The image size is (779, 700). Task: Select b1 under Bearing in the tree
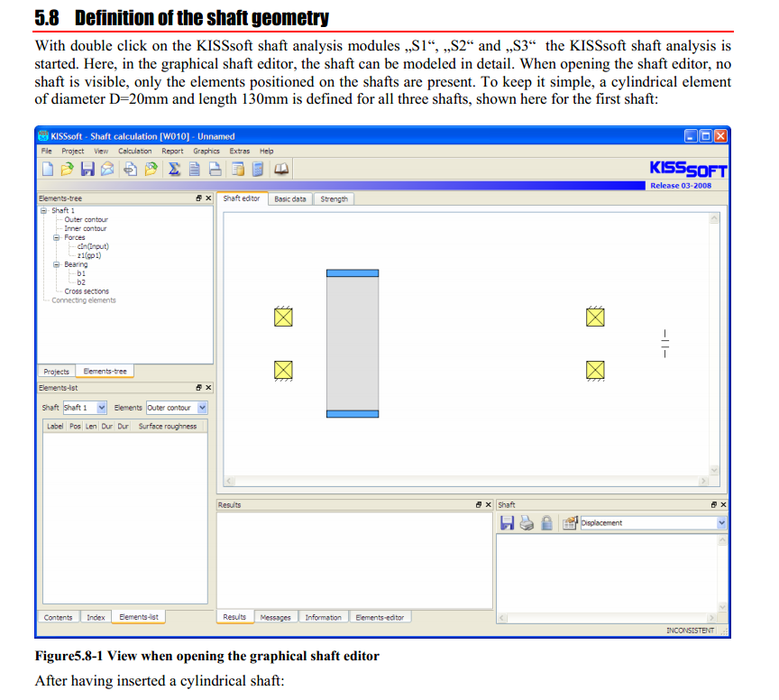pos(81,273)
